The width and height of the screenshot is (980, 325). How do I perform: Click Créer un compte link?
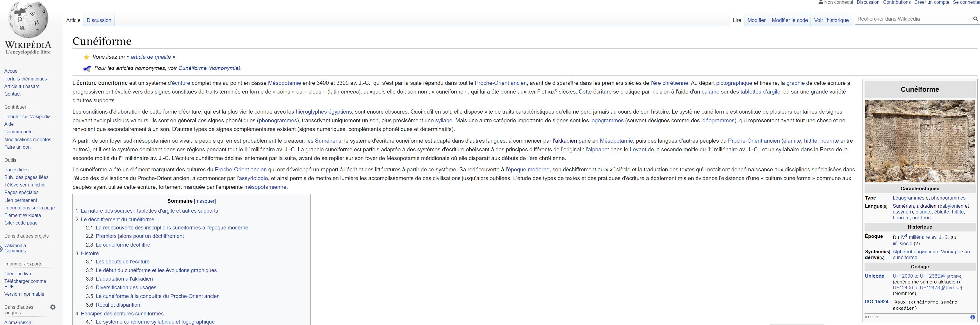932,2
